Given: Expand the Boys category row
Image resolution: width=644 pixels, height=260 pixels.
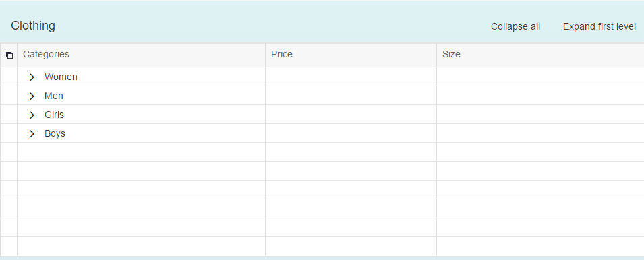Looking at the screenshot, I should click(32, 133).
